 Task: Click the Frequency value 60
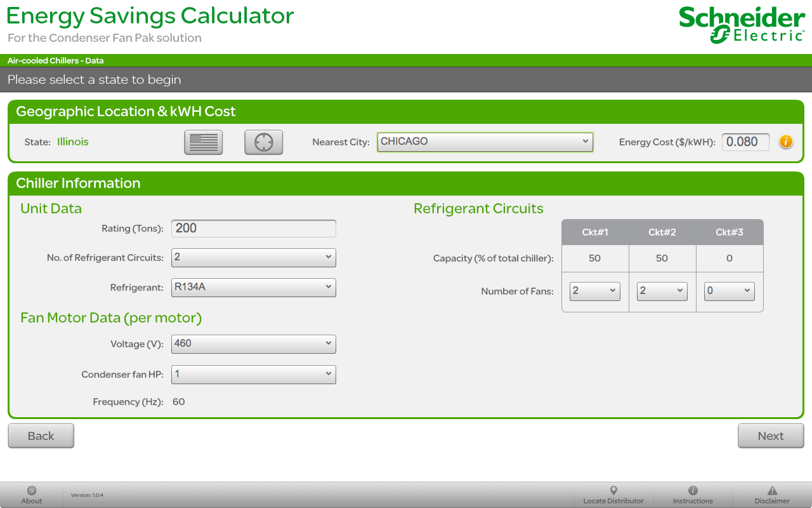(x=179, y=402)
